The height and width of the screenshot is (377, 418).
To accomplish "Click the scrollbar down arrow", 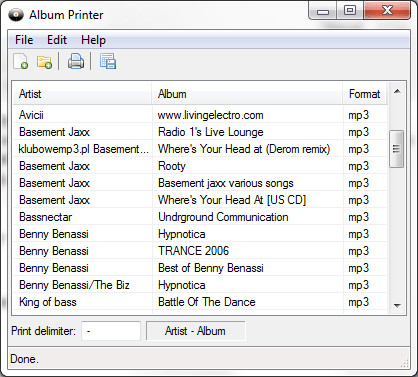I will (x=397, y=305).
